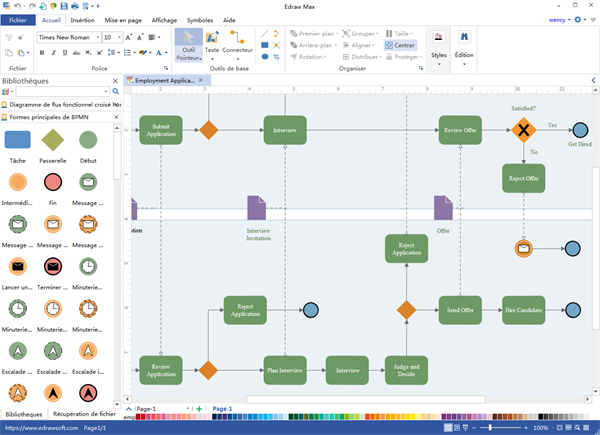The width and height of the screenshot is (600, 435).
Task: Select the Passerelle gateway shape
Action: 53,140
